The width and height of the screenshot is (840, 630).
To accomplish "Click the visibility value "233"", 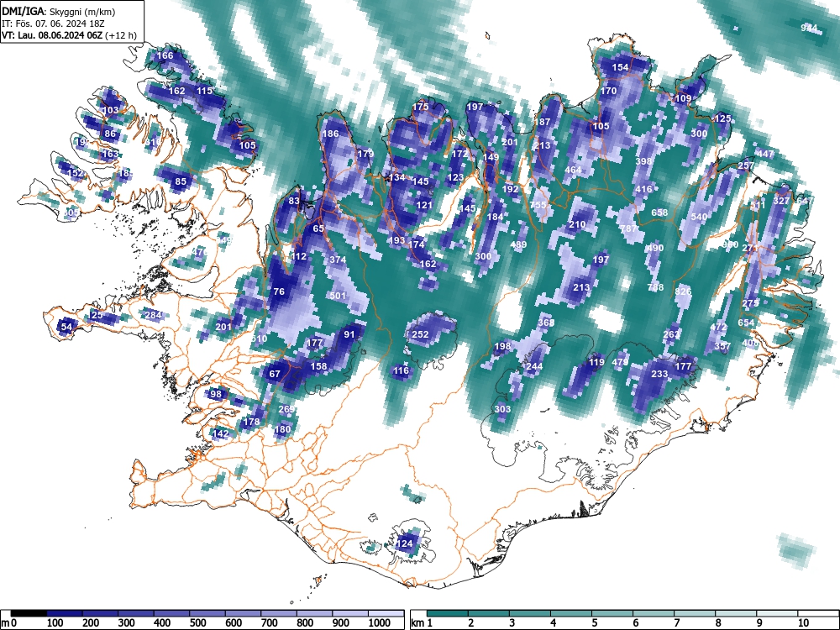I will pos(659,374).
